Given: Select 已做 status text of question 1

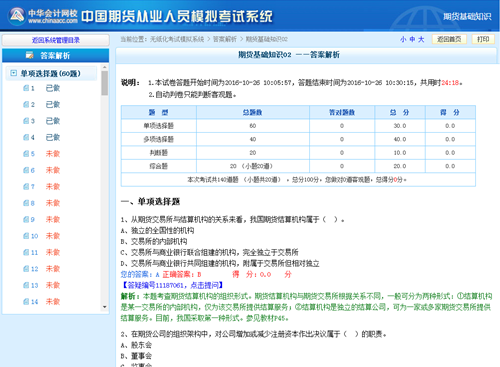Looking at the screenshot, I should (53, 88).
